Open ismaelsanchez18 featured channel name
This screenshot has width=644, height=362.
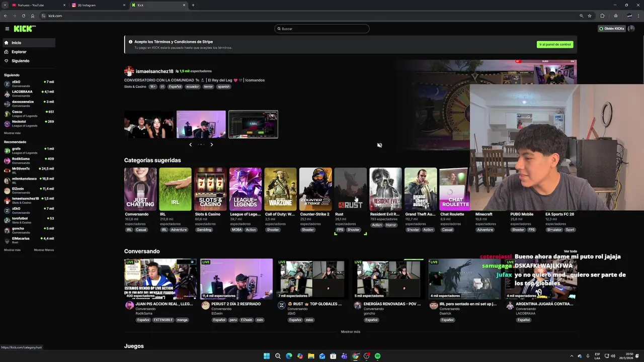pos(154,71)
